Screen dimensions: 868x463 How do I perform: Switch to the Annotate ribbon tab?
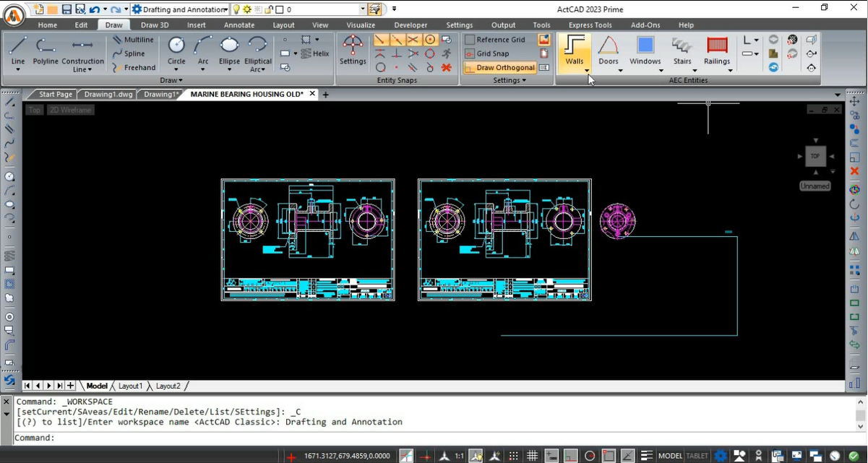239,24
